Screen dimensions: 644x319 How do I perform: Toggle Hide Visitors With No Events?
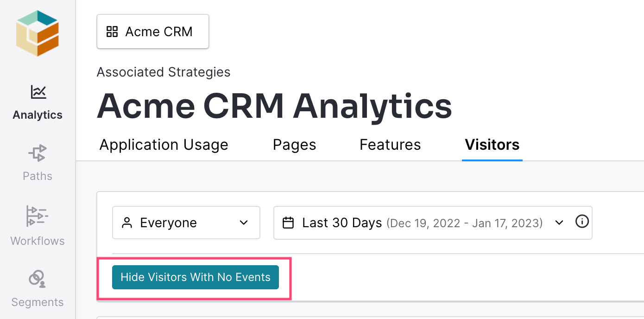point(196,277)
